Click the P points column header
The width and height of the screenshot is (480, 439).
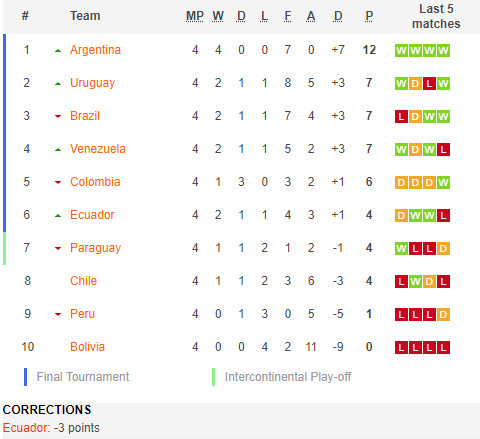pyautogui.click(x=369, y=16)
